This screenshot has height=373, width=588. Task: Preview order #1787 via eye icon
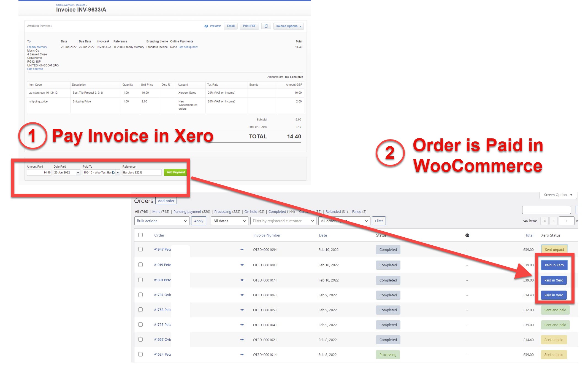[242, 295]
